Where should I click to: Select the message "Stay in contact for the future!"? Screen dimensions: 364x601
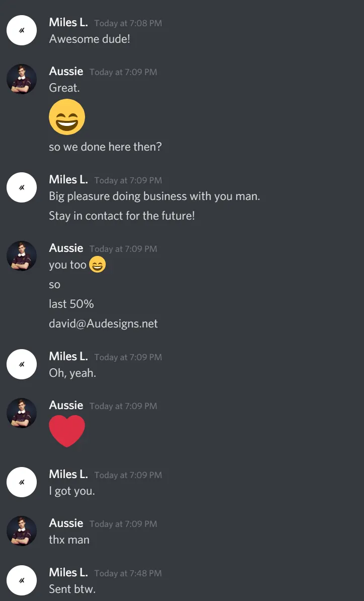pyautogui.click(x=122, y=216)
